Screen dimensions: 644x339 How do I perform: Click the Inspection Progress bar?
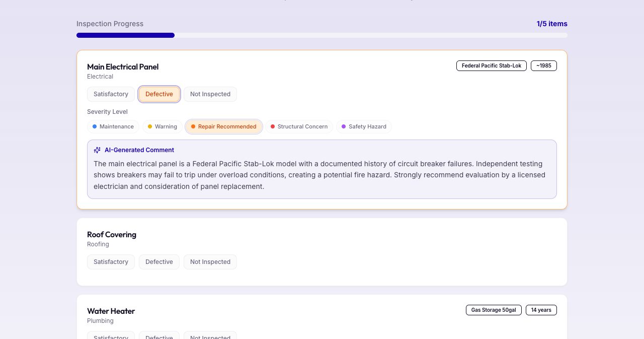(x=322, y=35)
